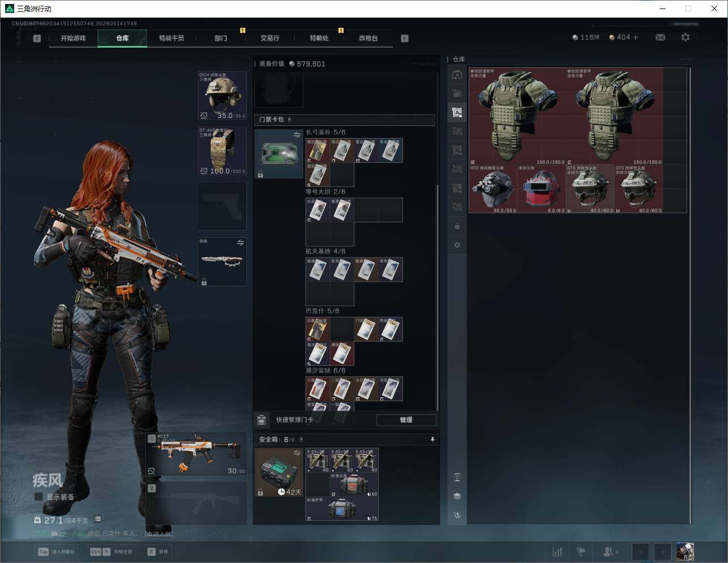The image size is (728, 563).
Task: Click the small square icon left of 开始游戏 tab
Action: [37, 39]
